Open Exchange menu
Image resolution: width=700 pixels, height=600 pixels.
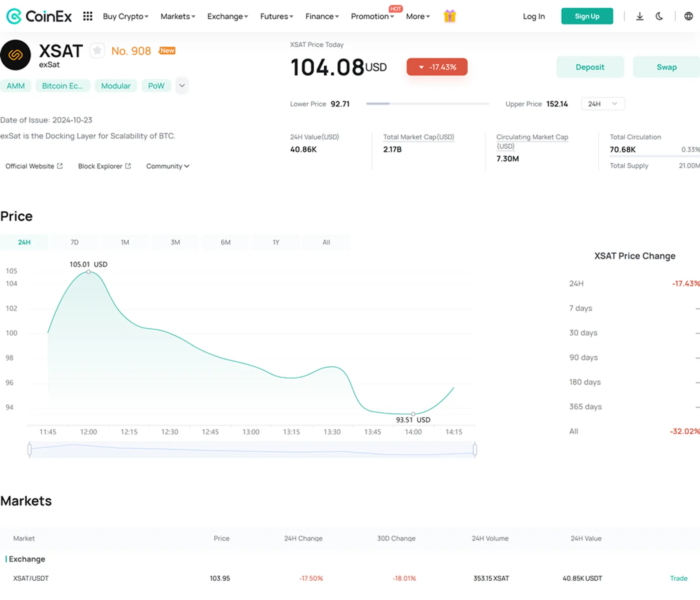[227, 16]
